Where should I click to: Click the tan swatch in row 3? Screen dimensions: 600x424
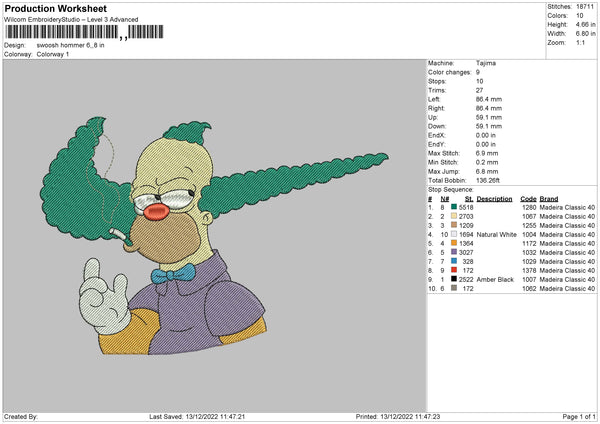pyautogui.click(x=454, y=225)
